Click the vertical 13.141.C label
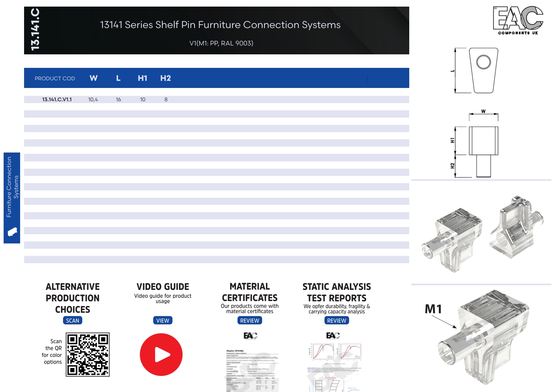This screenshot has height=392, width=555. pyautogui.click(x=35, y=30)
